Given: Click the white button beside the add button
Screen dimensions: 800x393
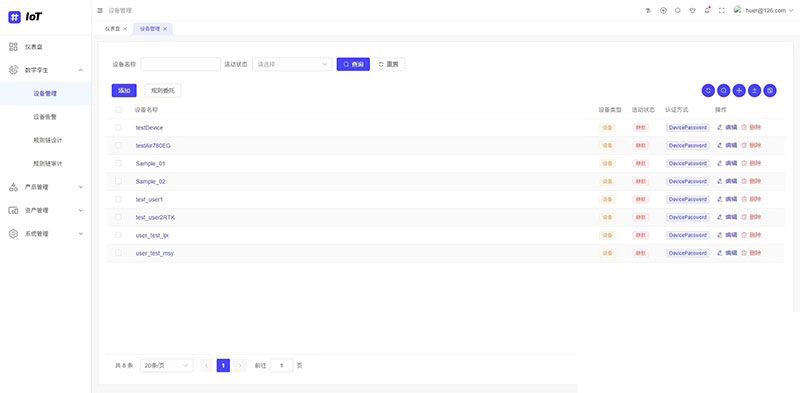Looking at the screenshot, I should [163, 90].
